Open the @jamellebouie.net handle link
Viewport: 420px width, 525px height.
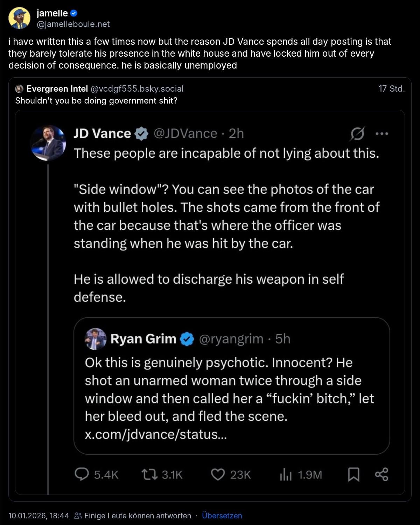tap(73, 24)
